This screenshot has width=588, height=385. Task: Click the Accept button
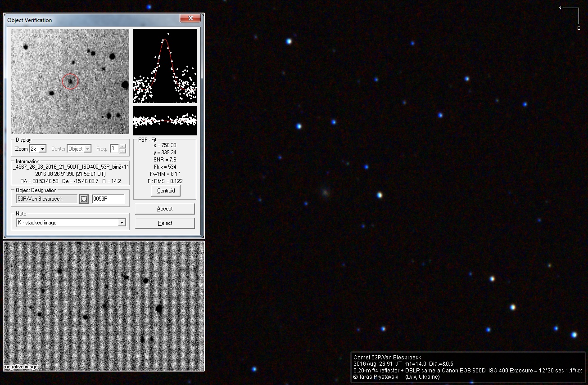coord(165,209)
